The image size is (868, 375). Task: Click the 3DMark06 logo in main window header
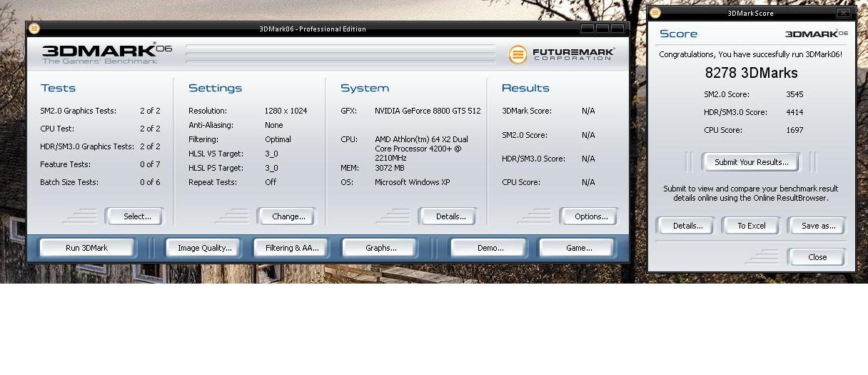point(106,54)
